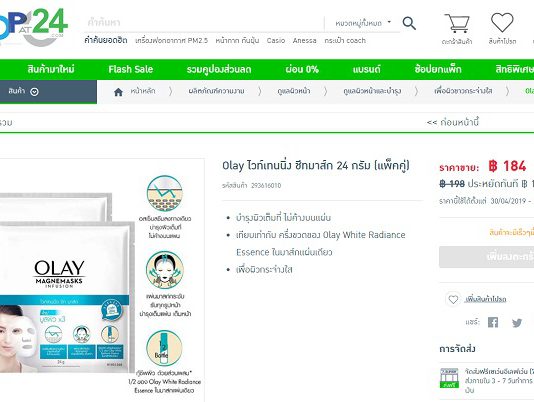Click the Casio popular search link
Viewport: 534px width, 402px height.
tap(276, 41)
